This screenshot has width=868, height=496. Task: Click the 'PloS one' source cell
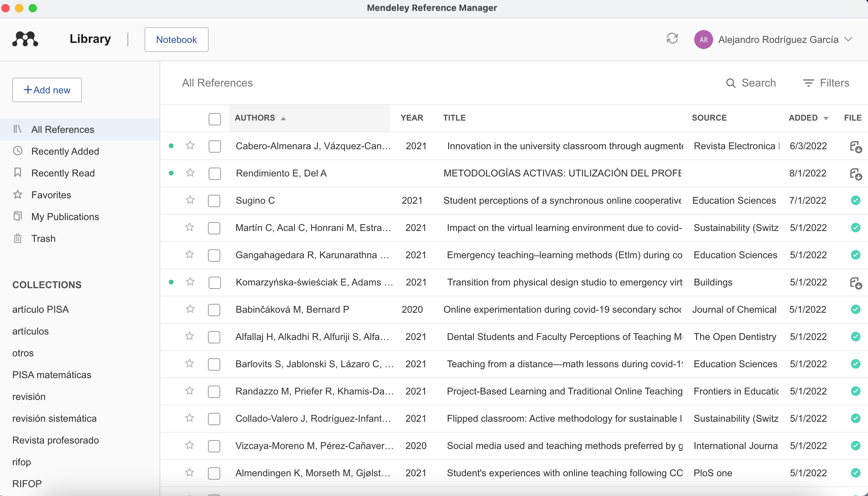coord(713,473)
